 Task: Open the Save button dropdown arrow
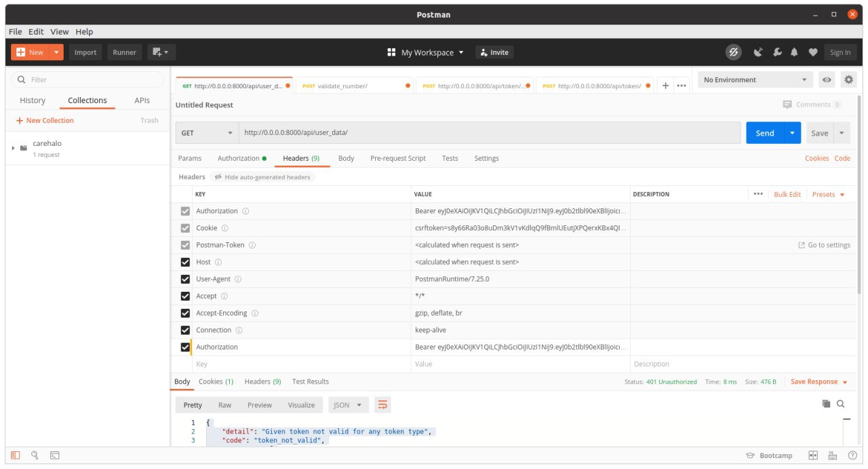tap(842, 133)
